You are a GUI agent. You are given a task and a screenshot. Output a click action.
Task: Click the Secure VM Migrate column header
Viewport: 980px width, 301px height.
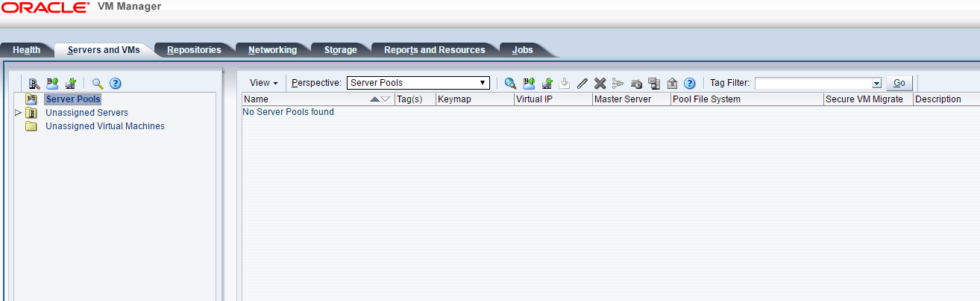(868, 99)
